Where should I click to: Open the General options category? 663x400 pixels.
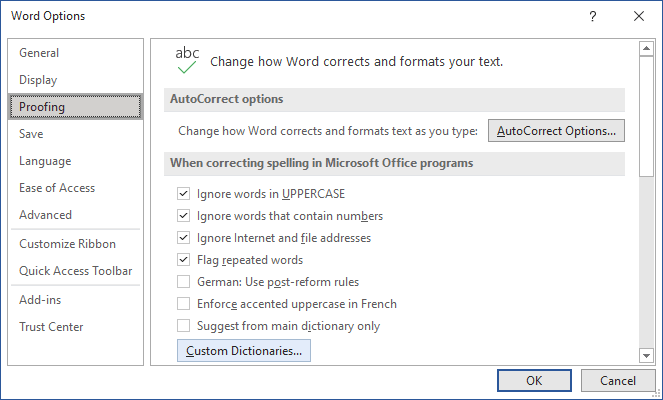coord(75,53)
